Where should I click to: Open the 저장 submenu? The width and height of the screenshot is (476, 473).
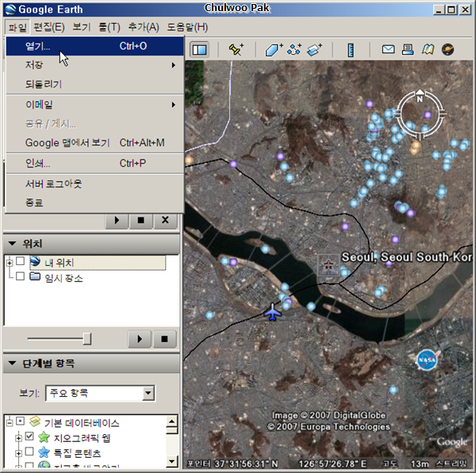pos(94,65)
